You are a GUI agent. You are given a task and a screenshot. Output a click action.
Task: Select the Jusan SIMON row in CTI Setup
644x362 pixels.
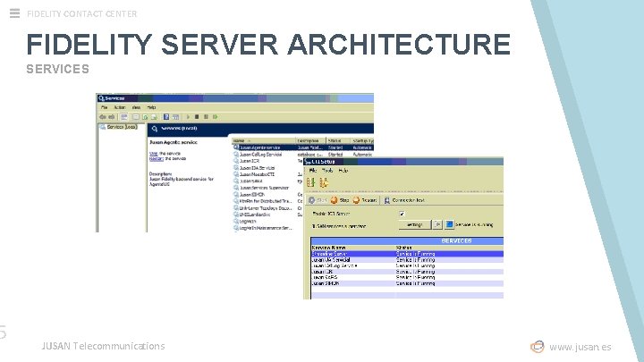[x=407, y=283]
